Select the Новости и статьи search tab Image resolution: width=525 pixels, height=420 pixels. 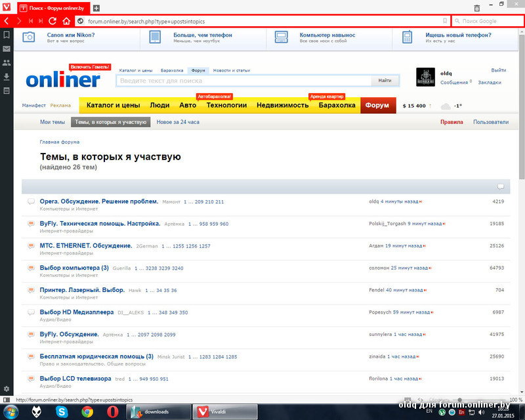click(232, 70)
